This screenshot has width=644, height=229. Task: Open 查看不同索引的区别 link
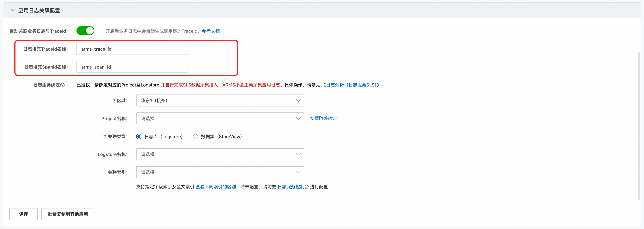point(215,187)
